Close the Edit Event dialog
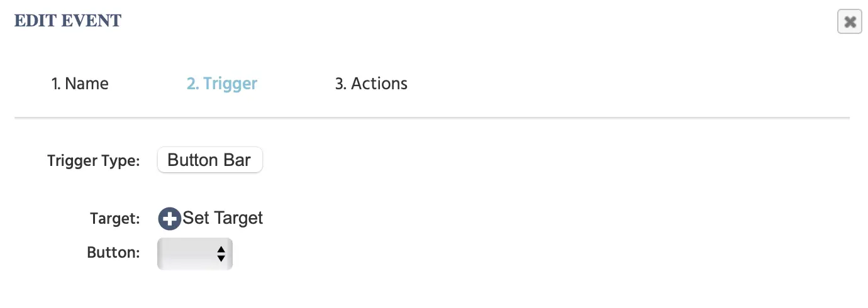This screenshot has height=308, width=868. [x=849, y=22]
